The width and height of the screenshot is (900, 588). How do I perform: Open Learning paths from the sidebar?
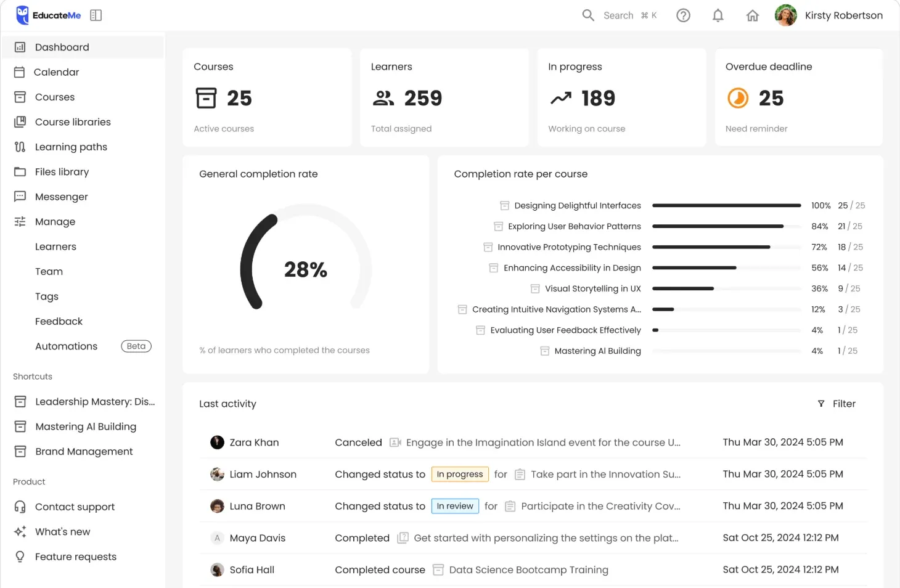[x=71, y=147]
